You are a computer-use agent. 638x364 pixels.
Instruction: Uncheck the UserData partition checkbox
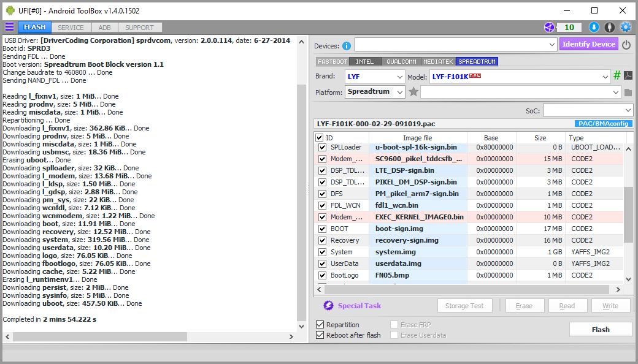322,264
